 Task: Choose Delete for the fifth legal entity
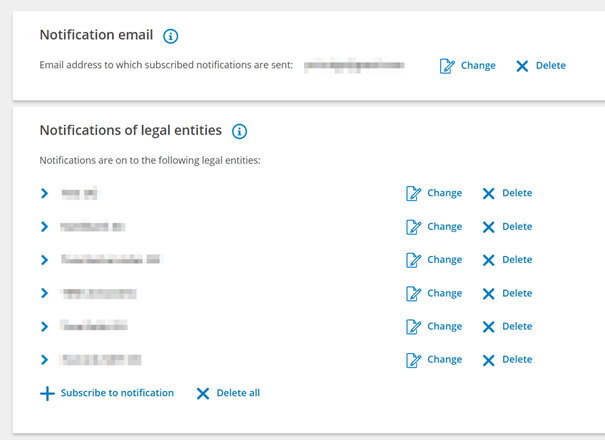click(507, 327)
